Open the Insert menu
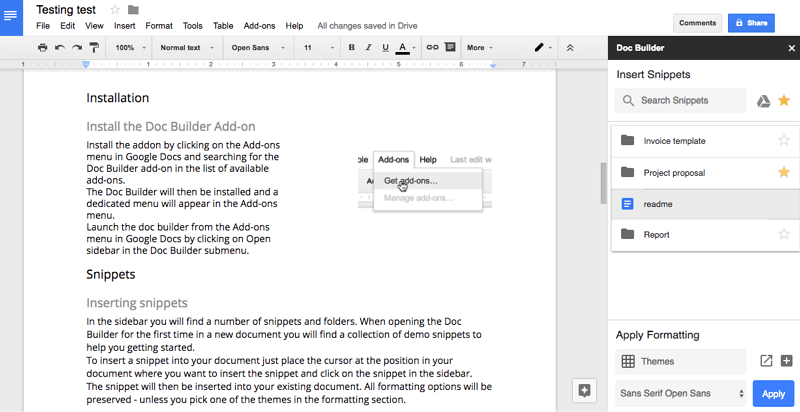The height and width of the screenshot is (412, 800). tap(124, 25)
